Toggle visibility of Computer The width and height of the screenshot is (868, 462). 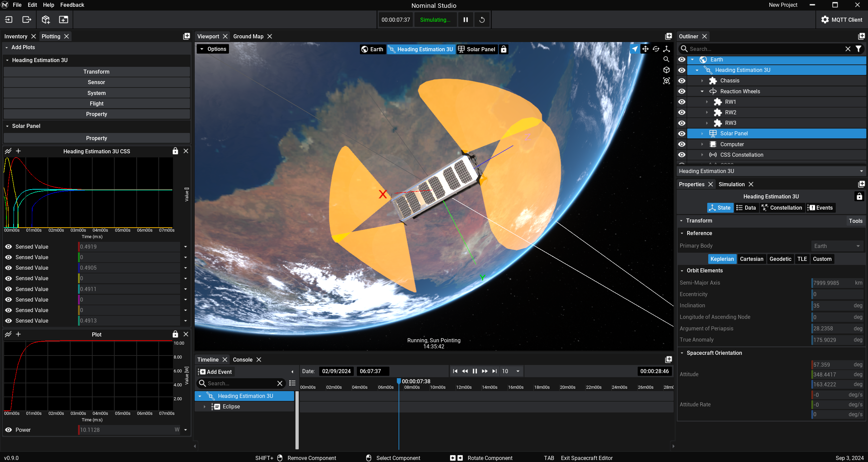pos(681,144)
